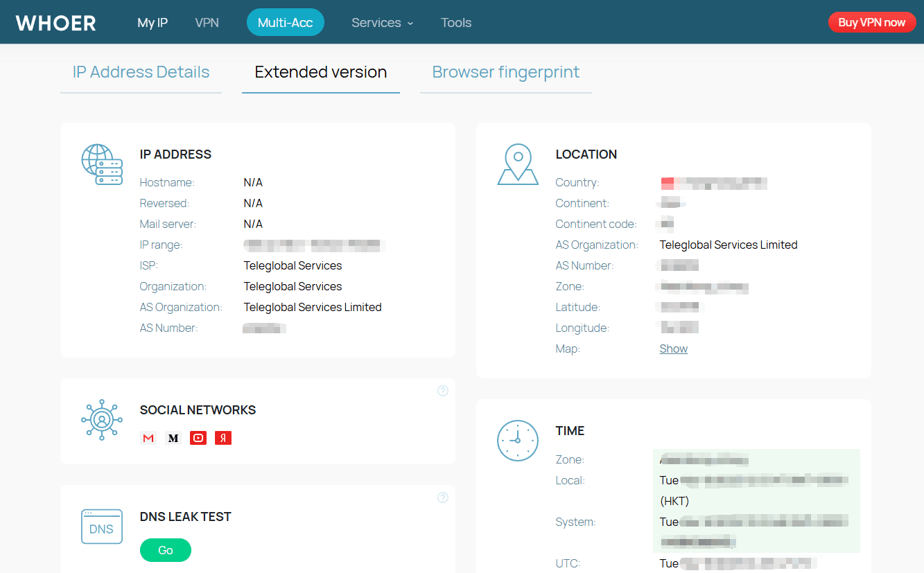
Task: Select the Browser fingerprint tab
Action: coord(505,72)
